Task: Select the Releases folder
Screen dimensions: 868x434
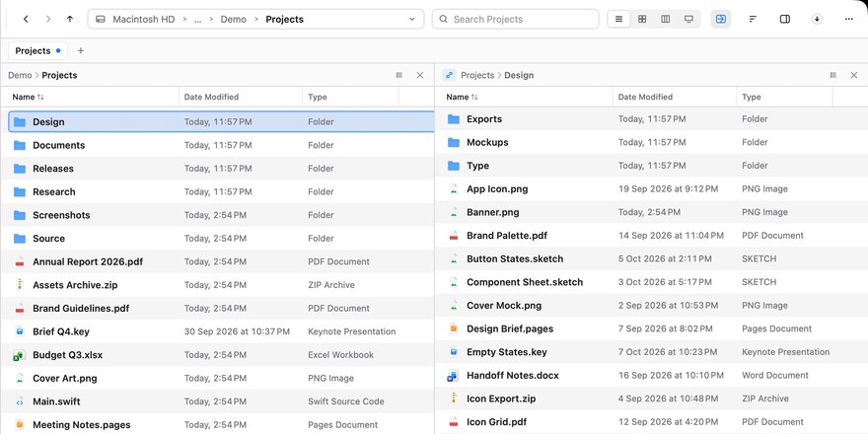Action: (217, 169)
